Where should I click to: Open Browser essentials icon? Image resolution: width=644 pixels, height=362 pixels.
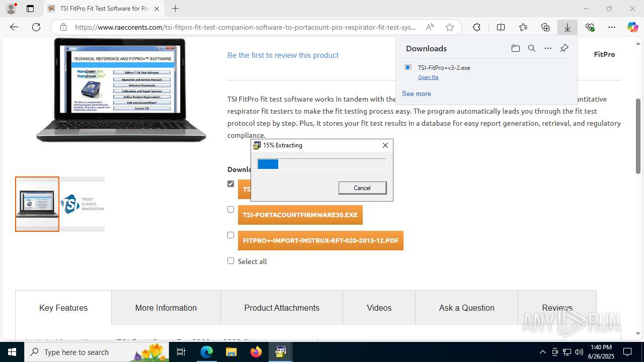tap(590, 27)
